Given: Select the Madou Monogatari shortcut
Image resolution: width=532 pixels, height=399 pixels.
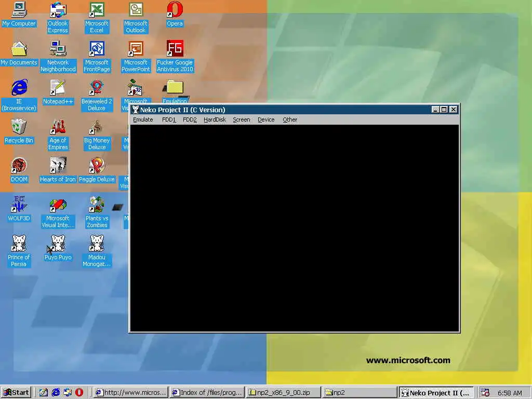Looking at the screenshot, I should 97,252.
